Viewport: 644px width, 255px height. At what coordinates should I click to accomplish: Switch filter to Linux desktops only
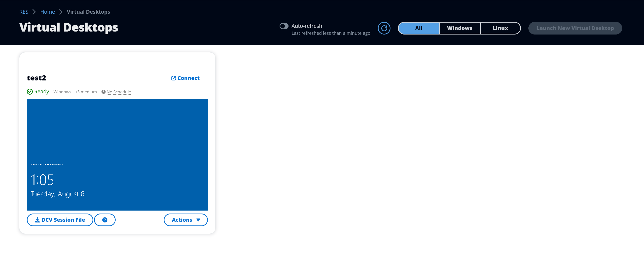[500, 28]
